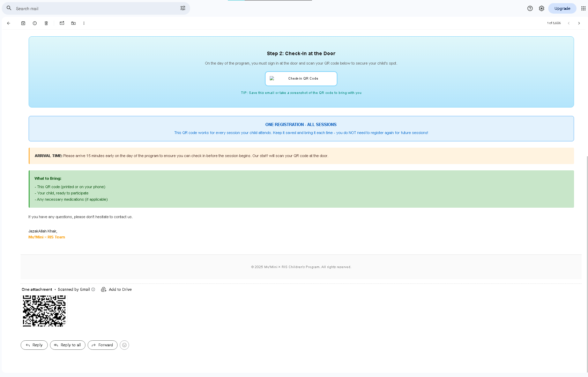
Task: Go to the previous email
Action: coord(569,23)
